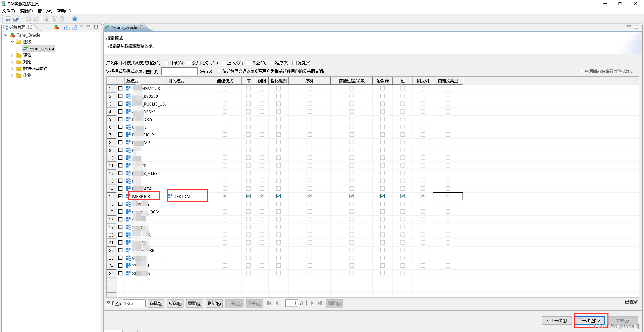Image resolution: width=644 pixels, height=332 pixels.
Task: Click the Save All toolbar icon
Action: (x=16, y=19)
